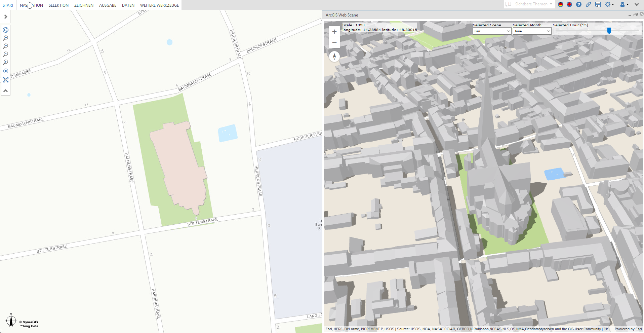Open help via question mark icon
The height and width of the screenshot is (333, 644).
coord(578,4)
